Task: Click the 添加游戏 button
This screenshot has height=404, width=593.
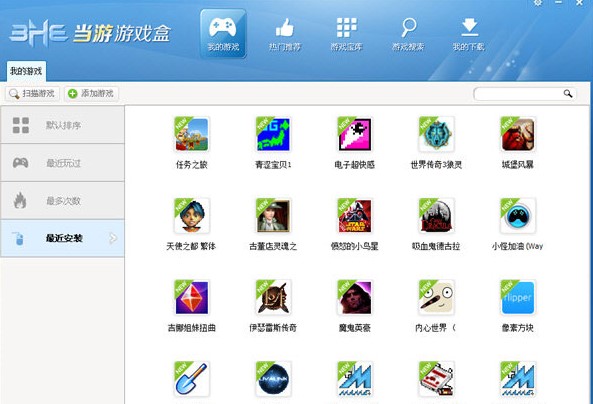Action: tap(91, 93)
